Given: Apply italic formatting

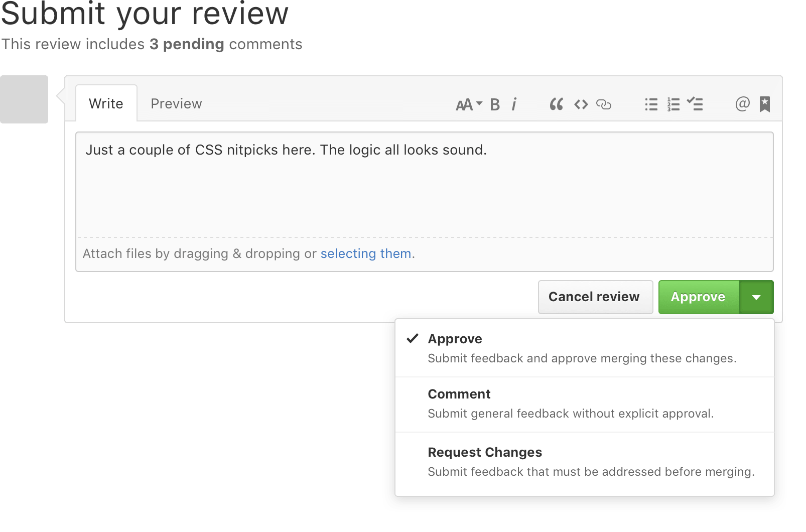Looking at the screenshot, I should click(514, 104).
